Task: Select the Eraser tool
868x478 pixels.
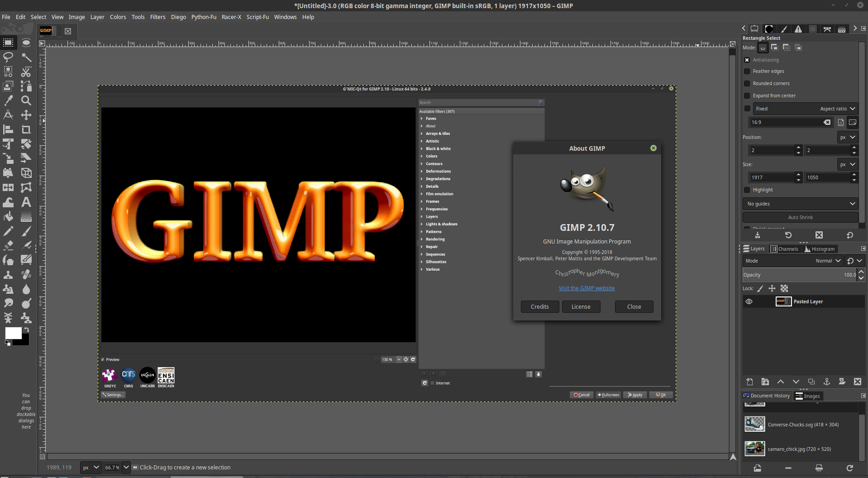Action: point(8,245)
